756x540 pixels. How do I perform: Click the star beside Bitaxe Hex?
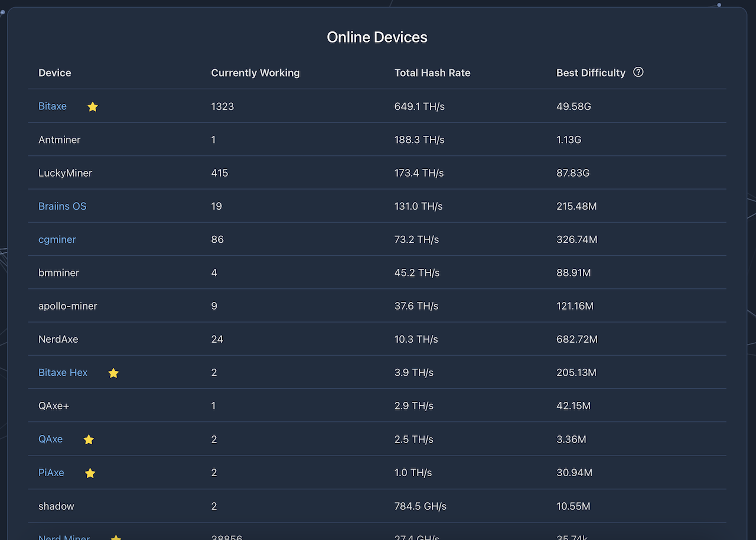click(113, 373)
